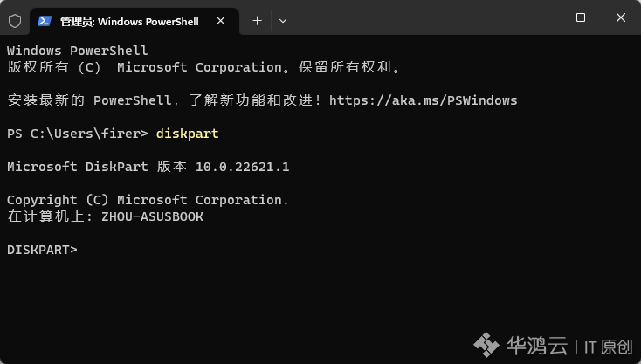
Task: Maximize the terminal window
Action: click(581, 17)
